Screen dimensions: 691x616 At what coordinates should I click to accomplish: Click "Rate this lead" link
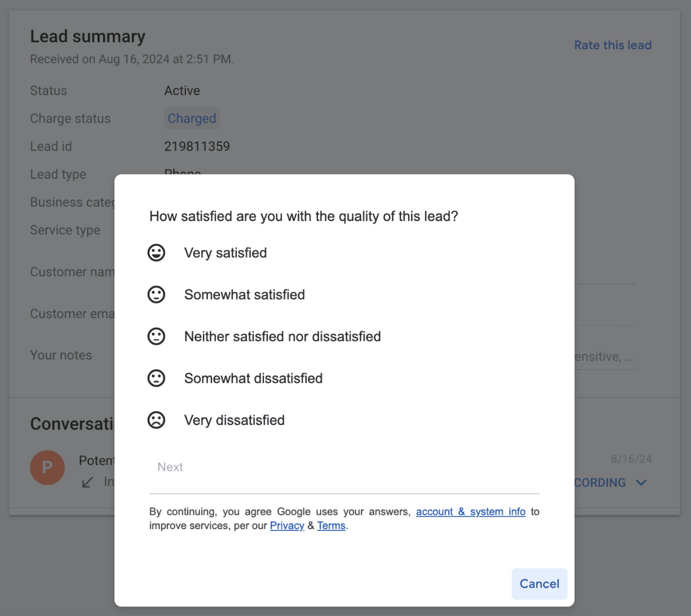(612, 45)
